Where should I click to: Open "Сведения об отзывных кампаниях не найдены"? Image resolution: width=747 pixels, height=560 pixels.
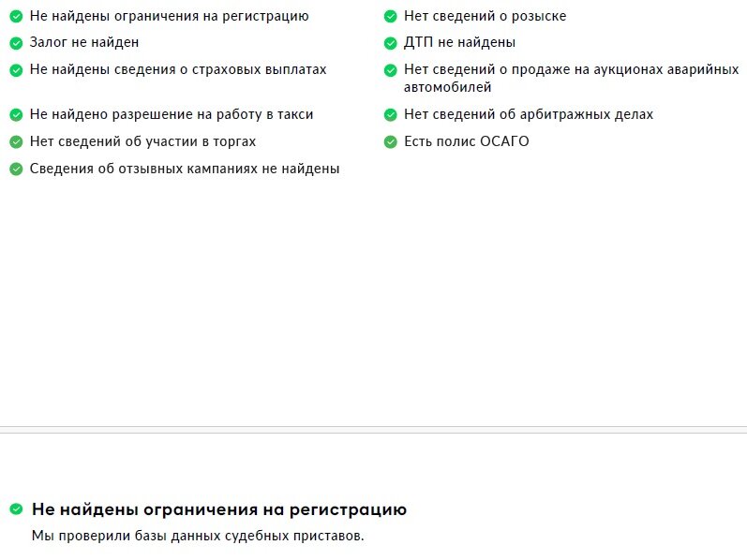[x=185, y=169]
